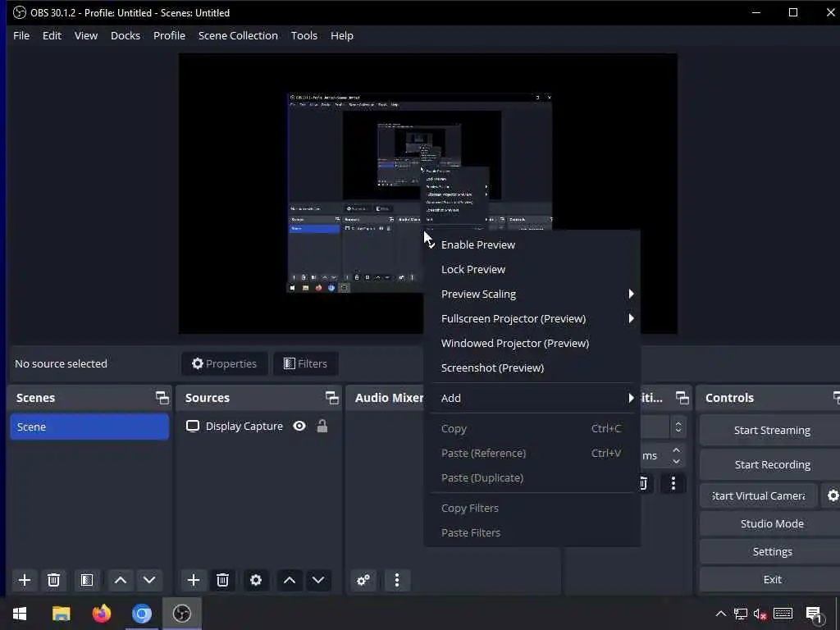This screenshot has width=840, height=630.
Task: Open Settings from Controls
Action: (771, 552)
